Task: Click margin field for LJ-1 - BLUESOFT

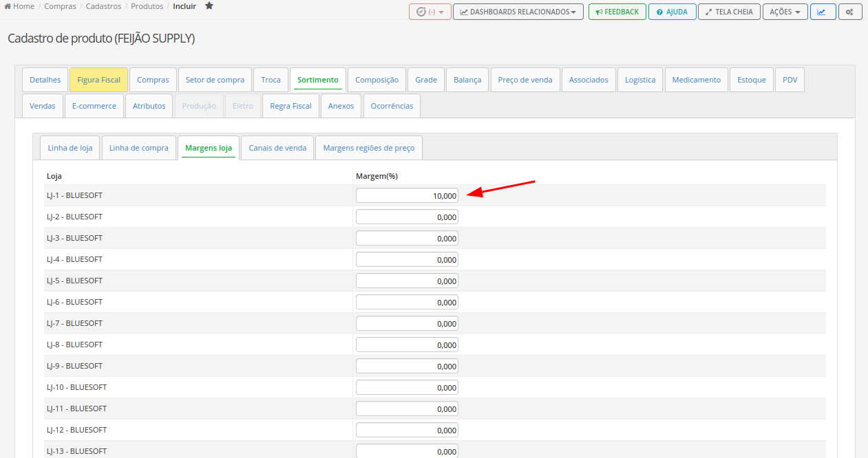Action: click(406, 196)
